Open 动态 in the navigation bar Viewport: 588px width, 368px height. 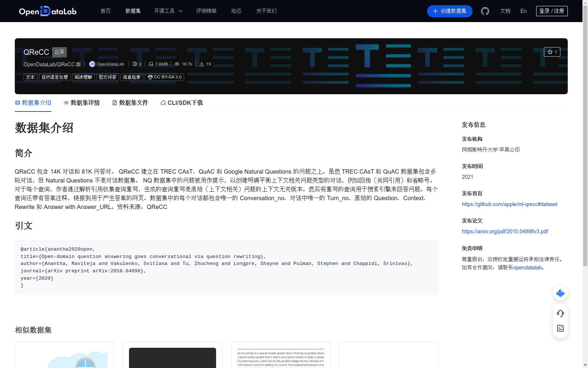(236, 11)
